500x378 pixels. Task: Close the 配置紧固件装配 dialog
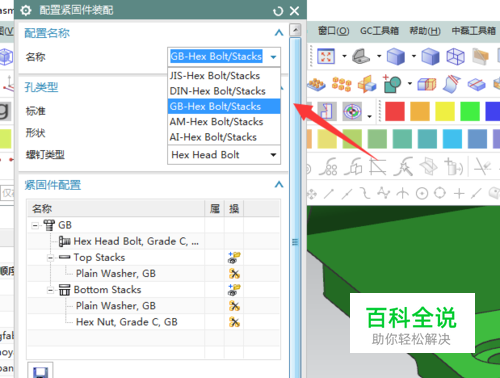click(x=294, y=11)
